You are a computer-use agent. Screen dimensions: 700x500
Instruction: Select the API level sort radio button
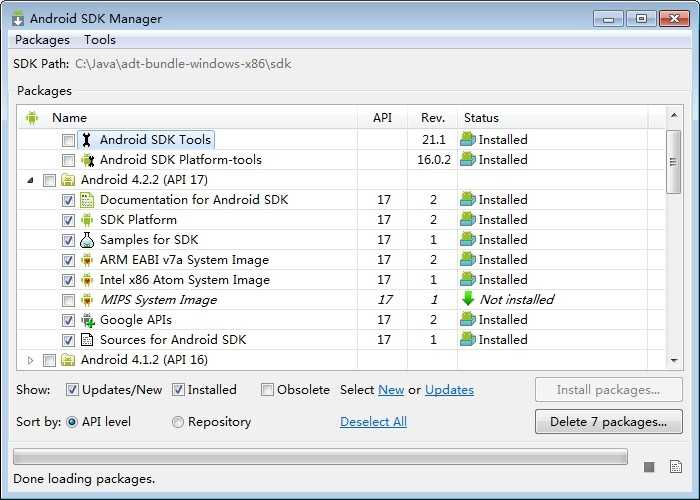72,422
